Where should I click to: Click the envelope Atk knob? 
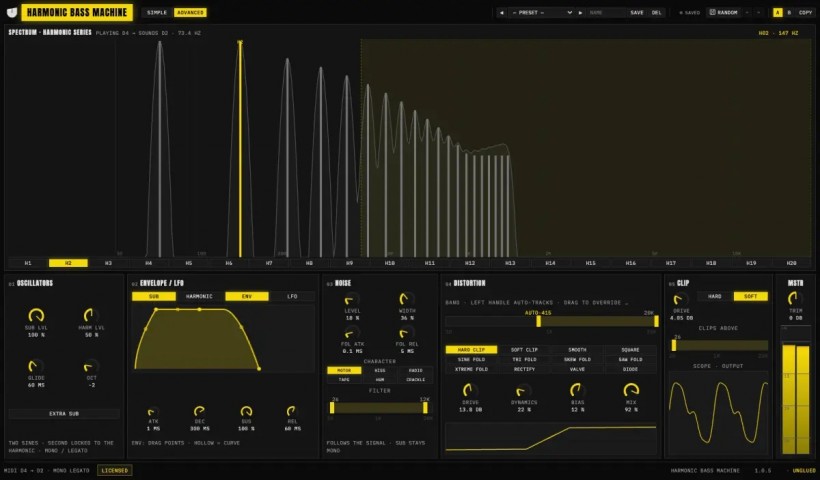[x=153, y=412]
